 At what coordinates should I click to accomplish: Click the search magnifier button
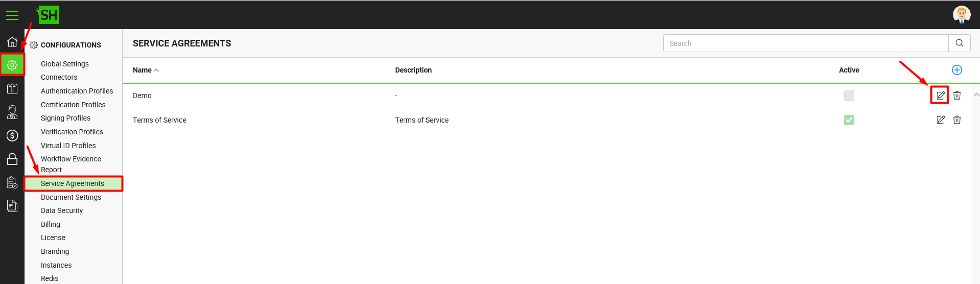[x=960, y=43]
